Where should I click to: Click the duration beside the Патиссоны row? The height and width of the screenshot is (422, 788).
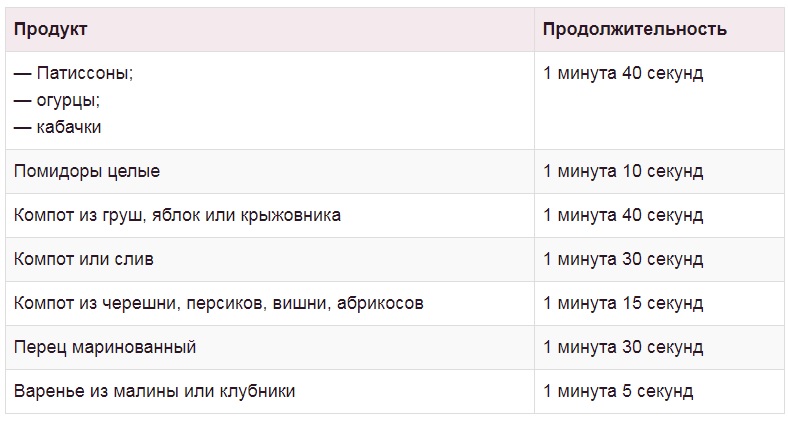(x=623, y=74)
